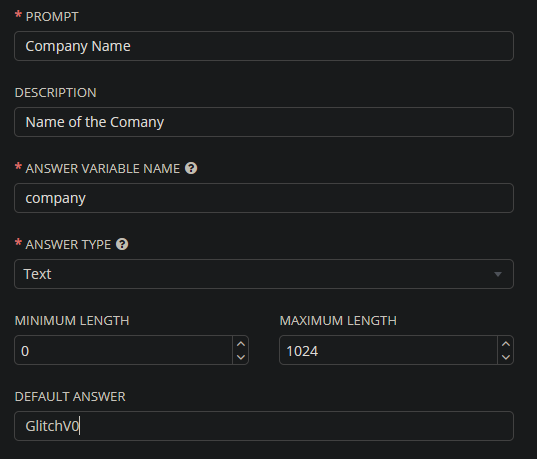Decrease the Maximum Length value

506,357
